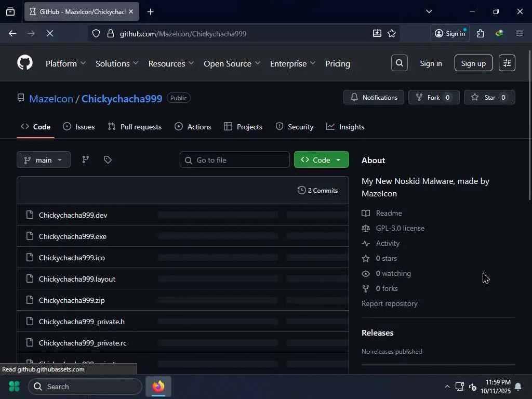
Task: Expand the Solutions menu
Action: [117, 63]
